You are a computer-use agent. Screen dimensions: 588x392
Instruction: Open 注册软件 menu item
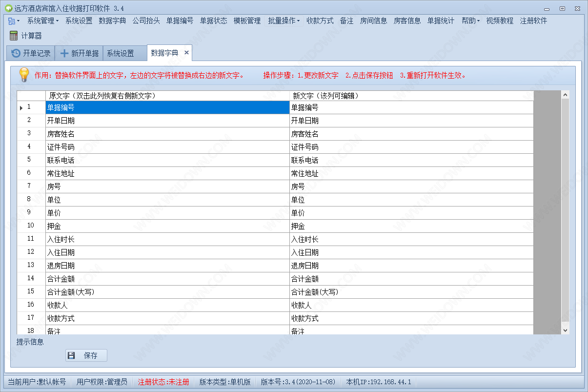tap(533, 21)
